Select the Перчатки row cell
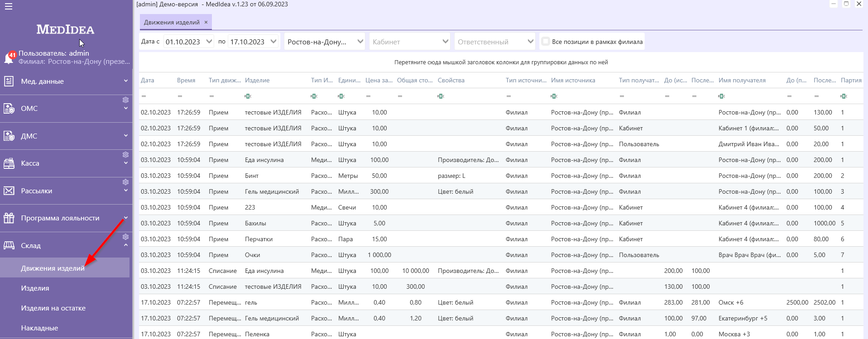 [259, 239]
